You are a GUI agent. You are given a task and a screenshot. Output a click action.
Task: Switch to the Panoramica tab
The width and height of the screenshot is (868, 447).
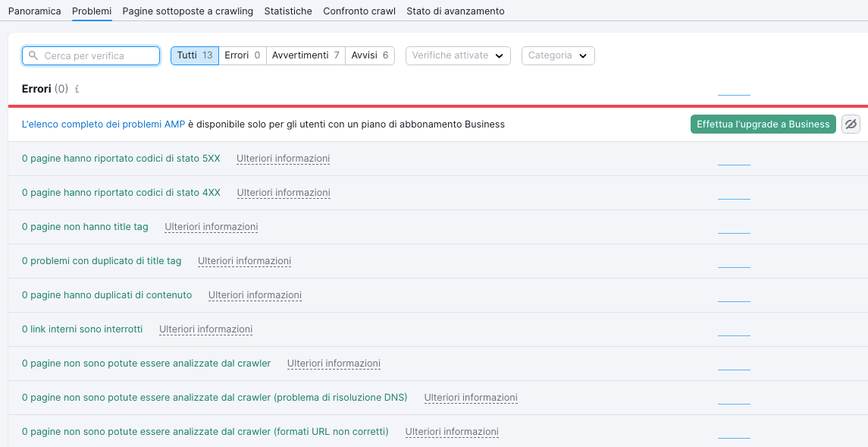coord(34,11)
